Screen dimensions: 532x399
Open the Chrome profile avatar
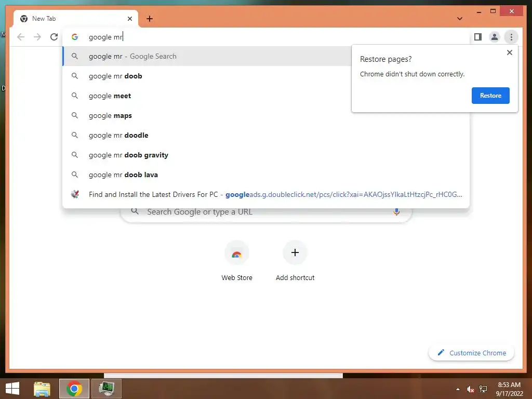[495, 37]
